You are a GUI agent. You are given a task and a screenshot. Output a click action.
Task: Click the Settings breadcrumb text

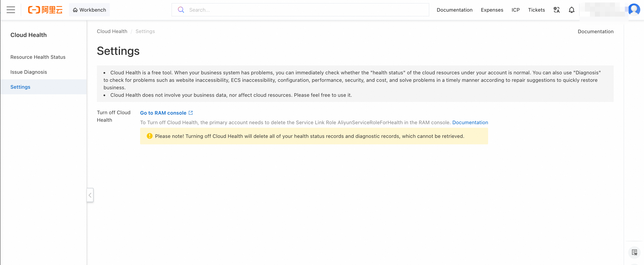coord(145,31)
